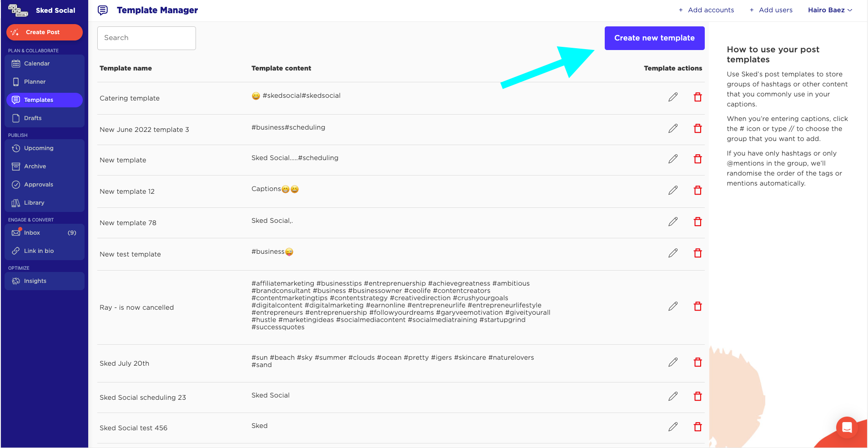Click the Template Manager header icon
868x448 pixels.
tap(103, 10)
